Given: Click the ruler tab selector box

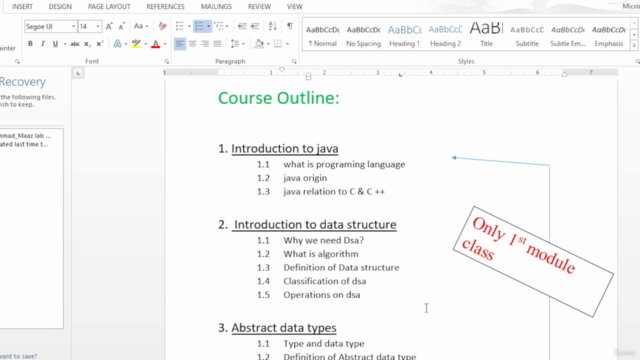Looking at the screenshot, I should [x=78, y=73].
